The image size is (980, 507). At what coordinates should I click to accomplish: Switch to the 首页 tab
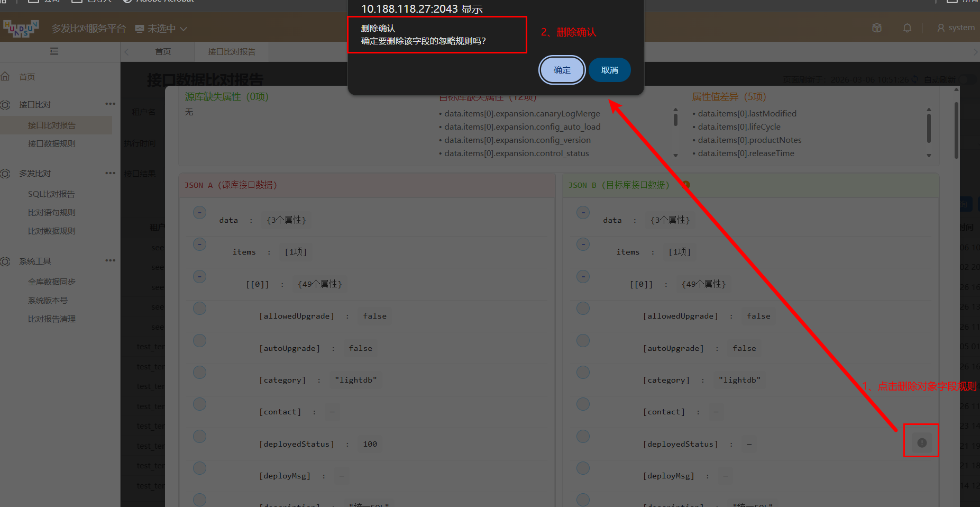pyautogui.click(x=163, y=52)
